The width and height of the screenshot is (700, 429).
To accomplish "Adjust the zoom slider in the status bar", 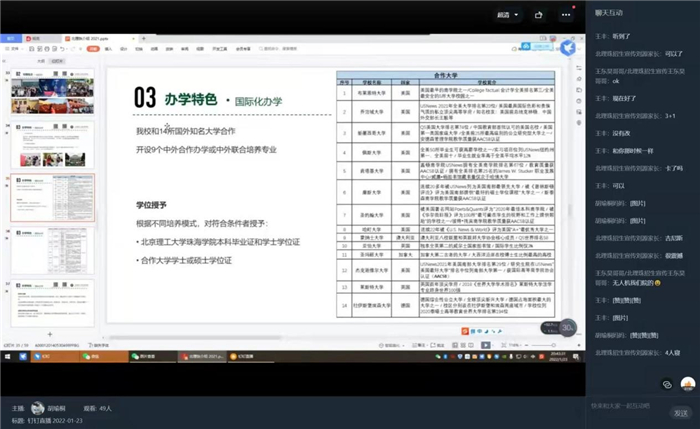I will coord(541,345).
